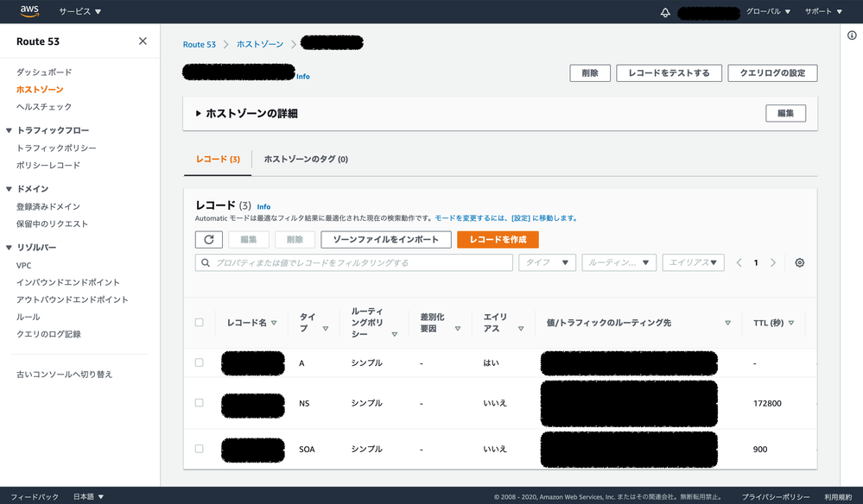
Task: Collapse the トラフィックフロー sidebar group
Action: [9, 130]
